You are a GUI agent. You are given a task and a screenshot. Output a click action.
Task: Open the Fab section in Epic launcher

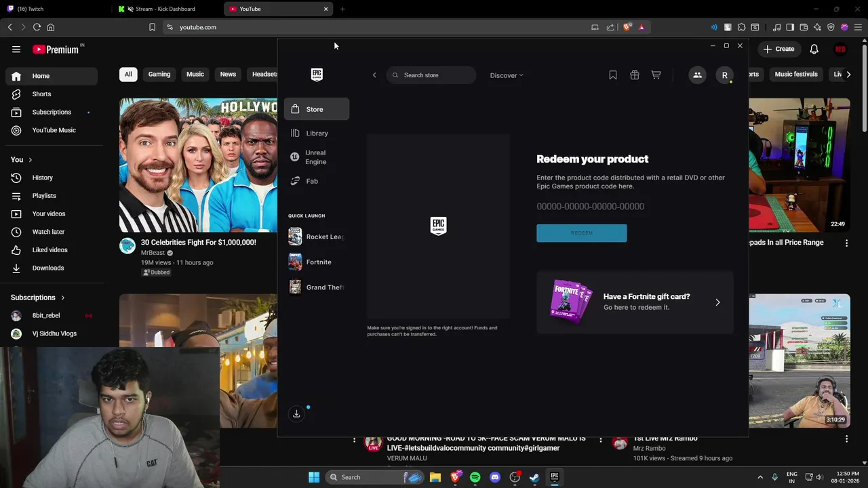(x=317, y=181)
